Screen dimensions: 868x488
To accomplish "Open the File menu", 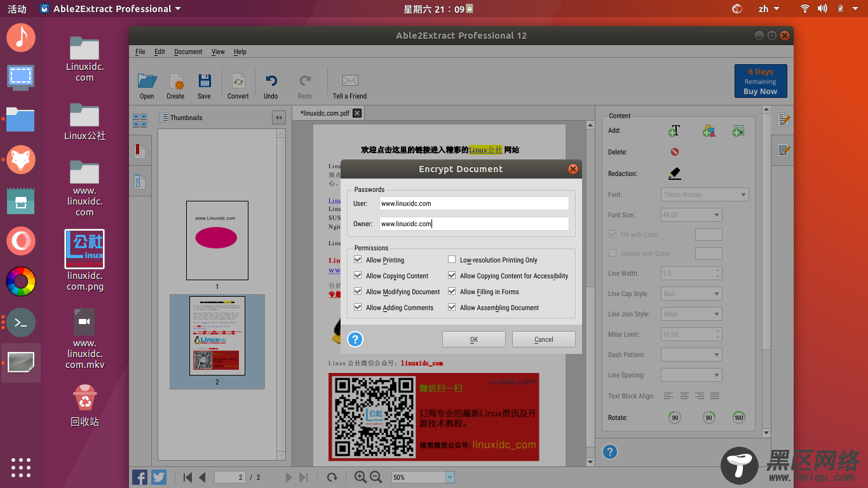I will click(140, 51).
